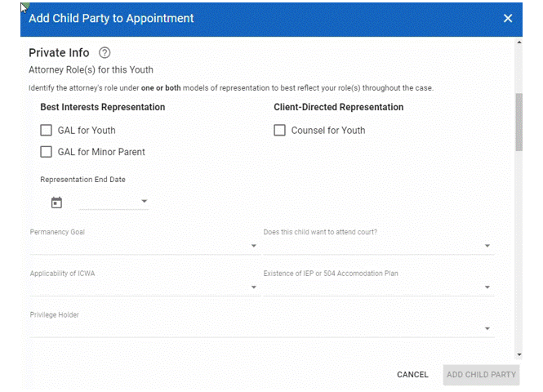Click the scrollbar up arrow
This screenshot has width=543, height=392.
[x=519, y=42]
